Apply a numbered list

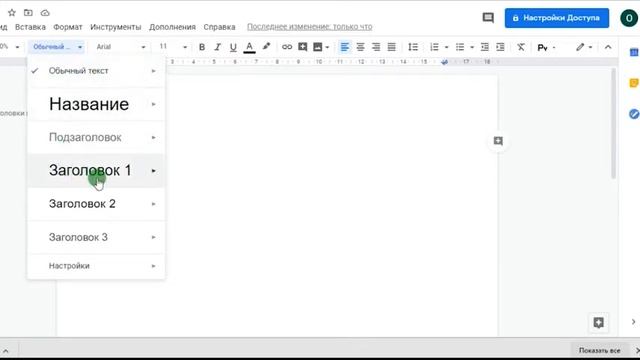click(x=434, y=47)
